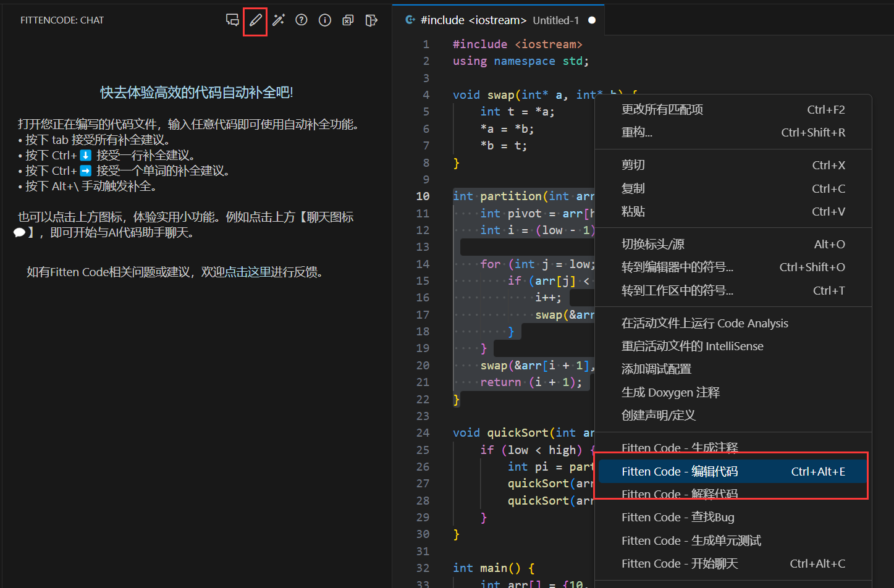Select the magic wand sparkle icon
The width and height of the screenshot is (894, 588).
pos(279,20)
